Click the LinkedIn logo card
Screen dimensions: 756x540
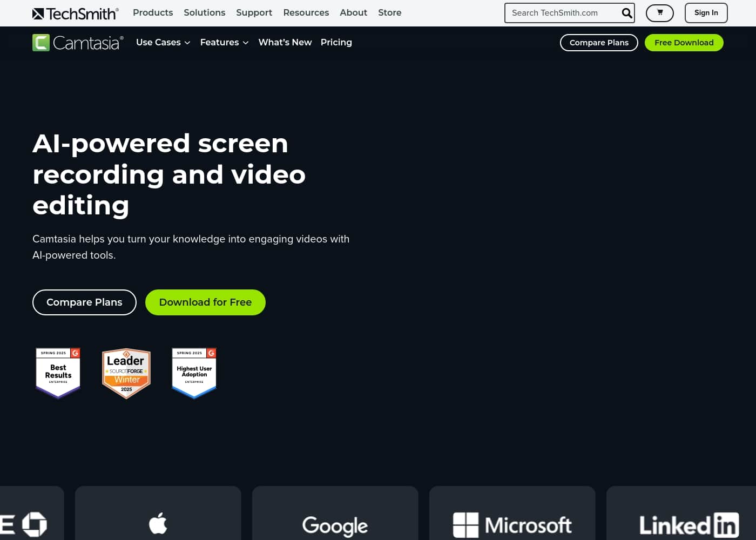[x=681, y=513]
